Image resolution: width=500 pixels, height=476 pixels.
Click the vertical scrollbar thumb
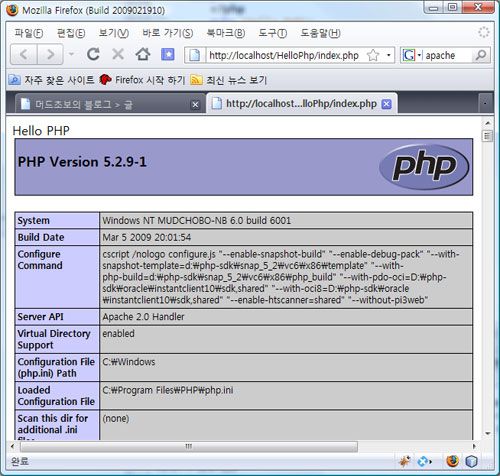click(488, 136)
